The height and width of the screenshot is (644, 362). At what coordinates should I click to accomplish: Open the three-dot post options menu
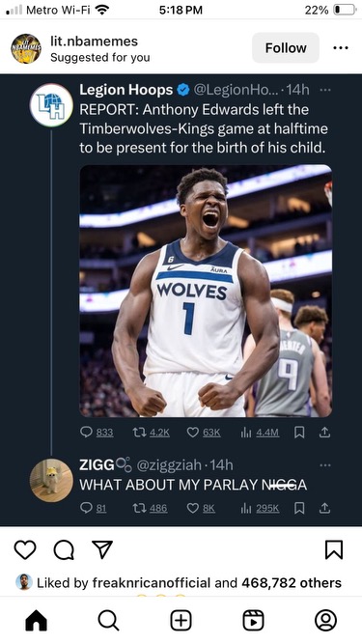click(x=340, y=48)
